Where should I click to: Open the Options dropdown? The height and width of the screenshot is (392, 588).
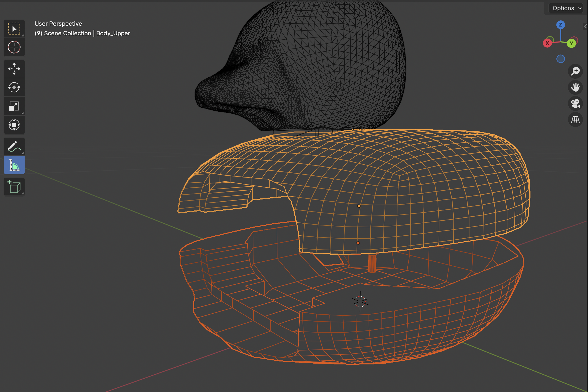566,8
